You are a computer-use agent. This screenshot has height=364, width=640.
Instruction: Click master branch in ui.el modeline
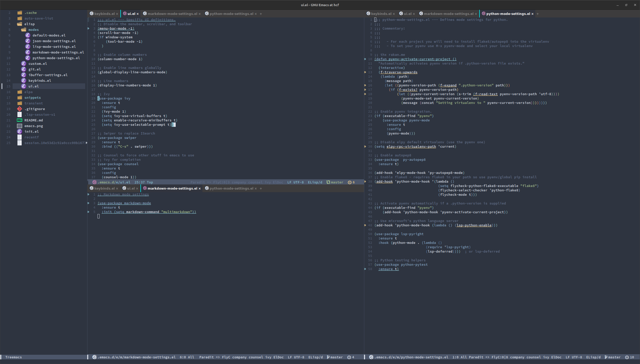click(x=335, y=182)
